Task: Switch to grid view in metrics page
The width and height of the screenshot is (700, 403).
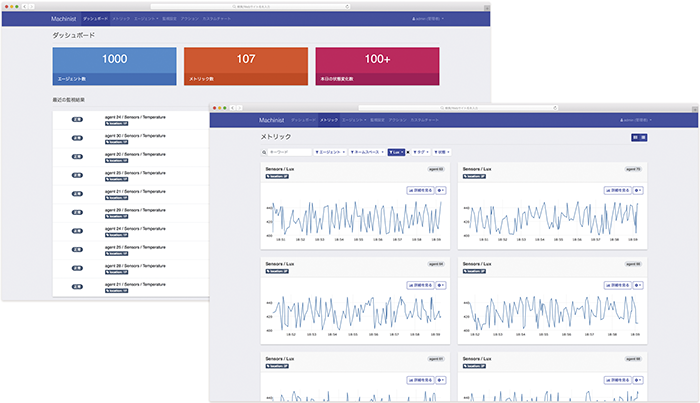Action: tap(634, 136)
